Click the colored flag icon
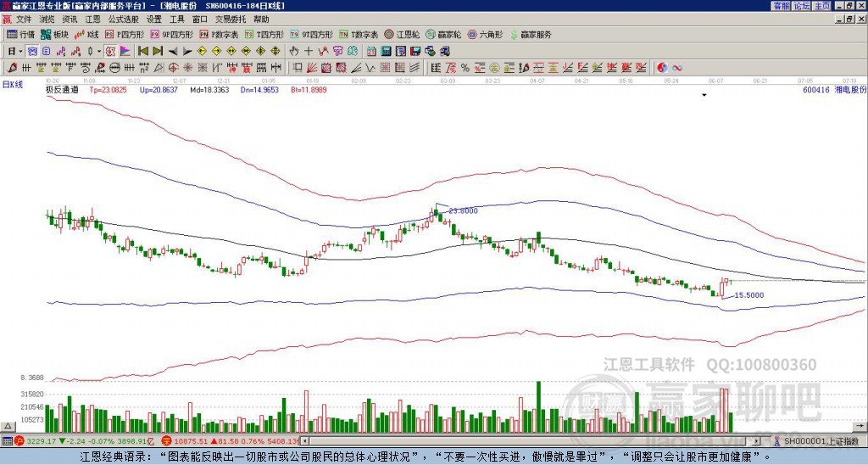 pos(125,52)
